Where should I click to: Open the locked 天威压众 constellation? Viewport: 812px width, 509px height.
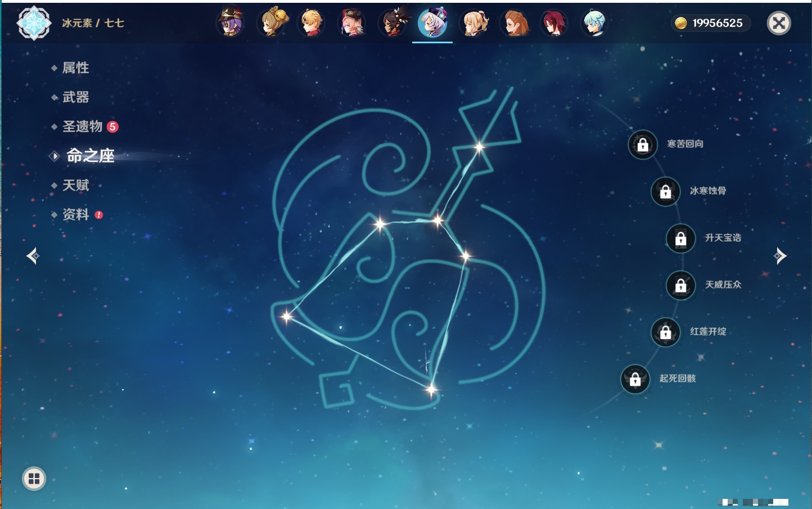681,285
